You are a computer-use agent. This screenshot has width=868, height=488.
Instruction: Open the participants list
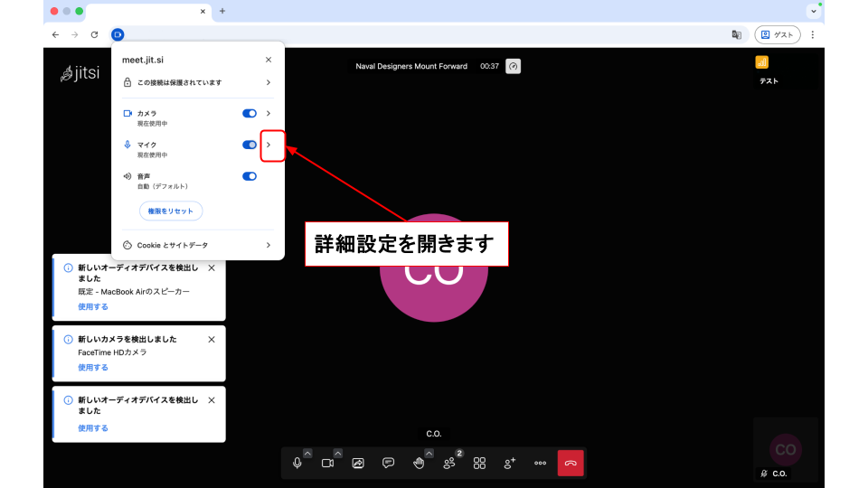(449, 463)
